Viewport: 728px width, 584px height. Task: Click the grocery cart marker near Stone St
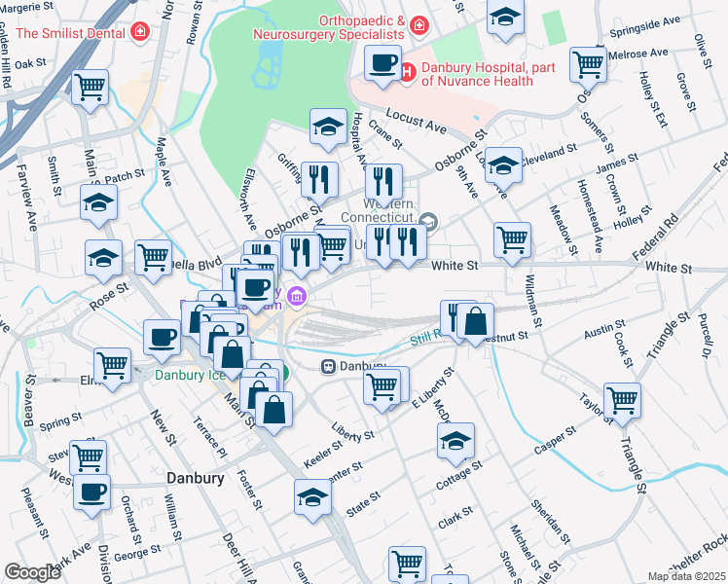click(407, 566)
